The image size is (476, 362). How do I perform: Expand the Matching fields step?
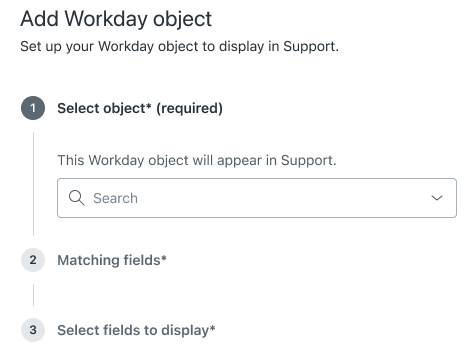click(112, 260)
